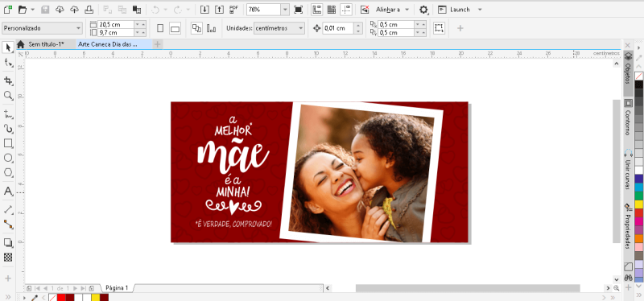Screen dimensions: 644x301
Task: Toggle show guidelines
Action: click(x=346, y=9)
